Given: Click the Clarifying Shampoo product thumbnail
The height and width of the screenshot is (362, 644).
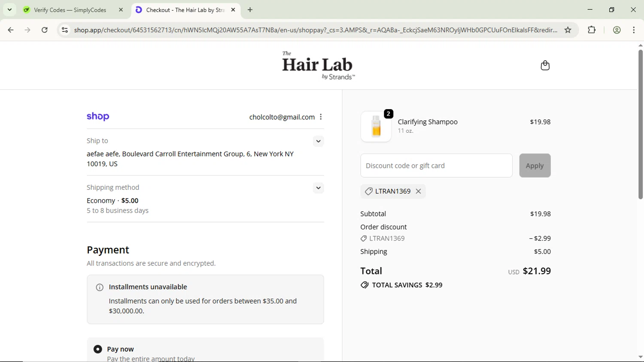Looking at the screenshot, I should [376, 127].
